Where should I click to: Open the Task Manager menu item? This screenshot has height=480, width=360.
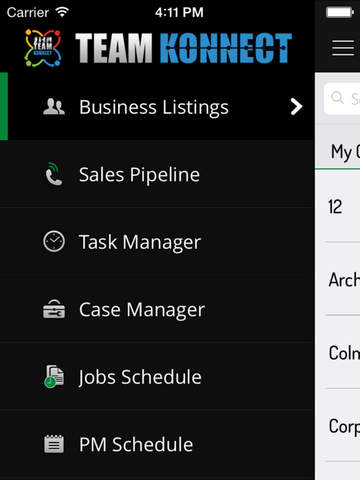[x=157, y=241]
